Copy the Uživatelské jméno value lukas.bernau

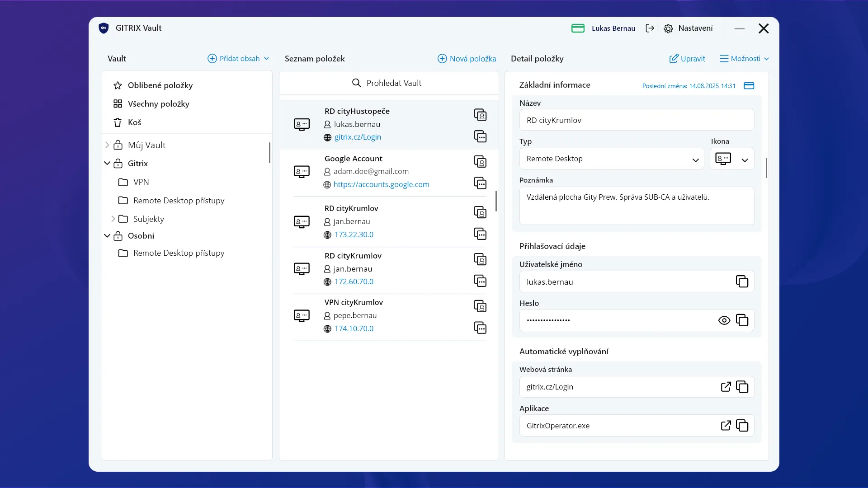742,281
